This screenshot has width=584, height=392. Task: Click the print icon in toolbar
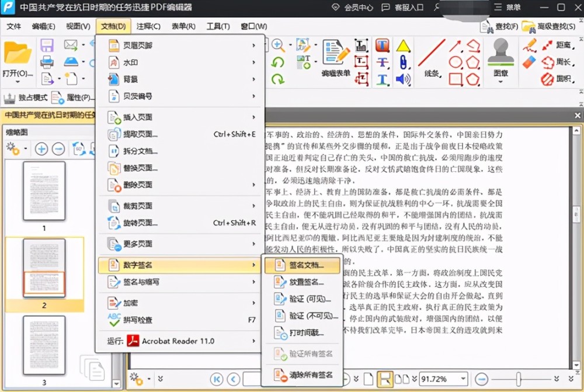[47, 62]
